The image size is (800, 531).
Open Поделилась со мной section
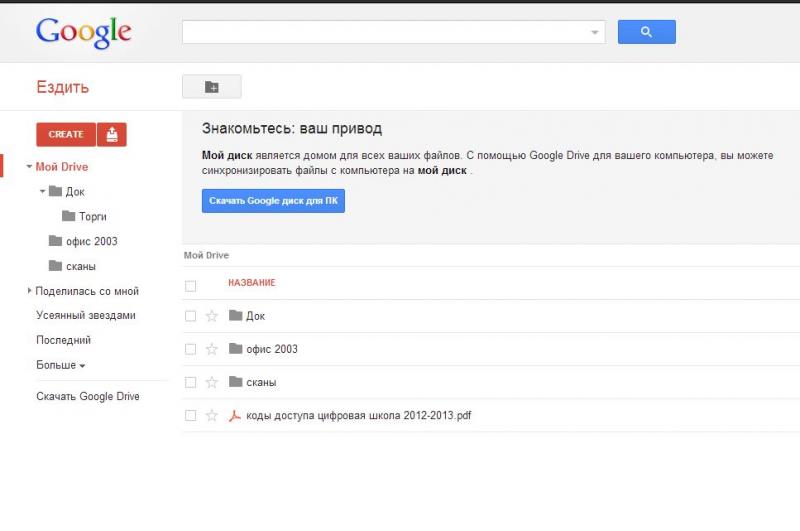pos(87,291)
